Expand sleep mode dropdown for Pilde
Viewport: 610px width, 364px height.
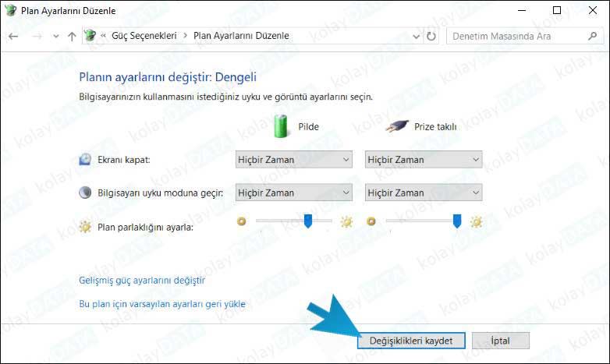pyautogui.click(x=294, y=193)
